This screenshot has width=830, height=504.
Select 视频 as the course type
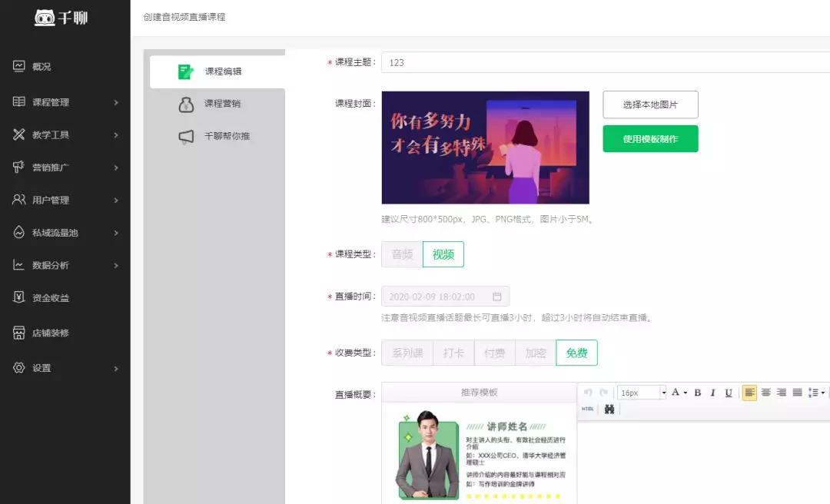tap(443, 254)
